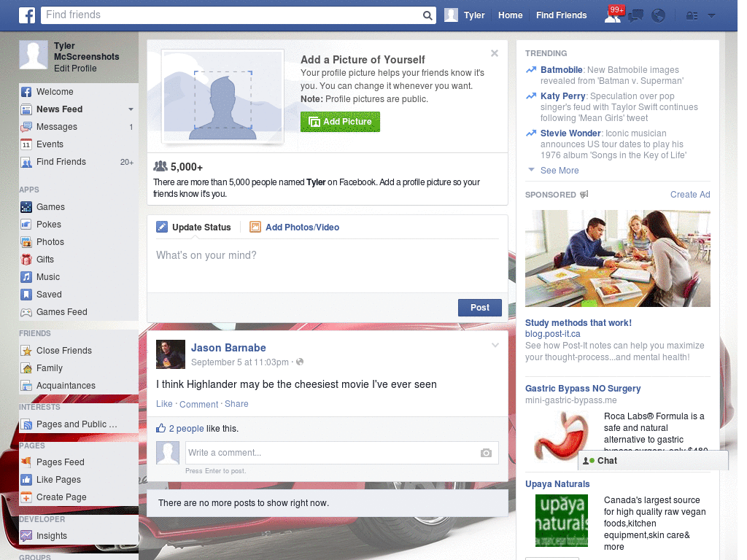Open friend requests icon with 99+ badge
The width and height of the screenshot is (747, 560).
[613, 15]
